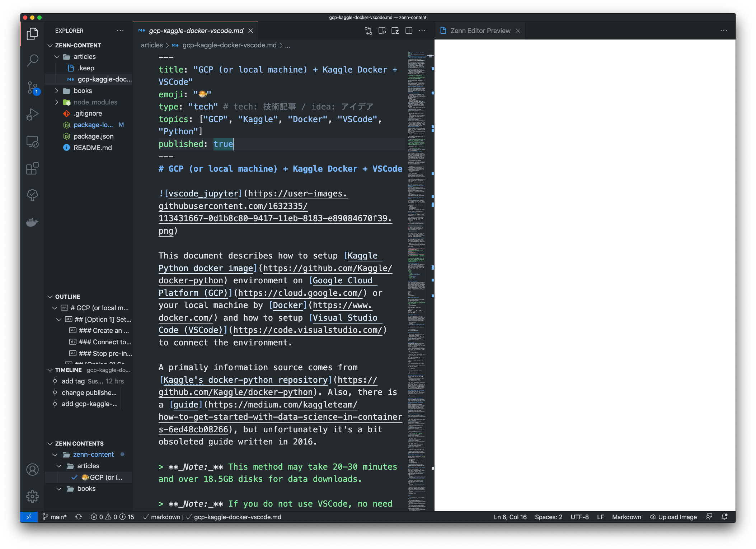This screenshot has height=549, width=756.
Task: Open the Extensions view icon
Action: click(32, 169)
